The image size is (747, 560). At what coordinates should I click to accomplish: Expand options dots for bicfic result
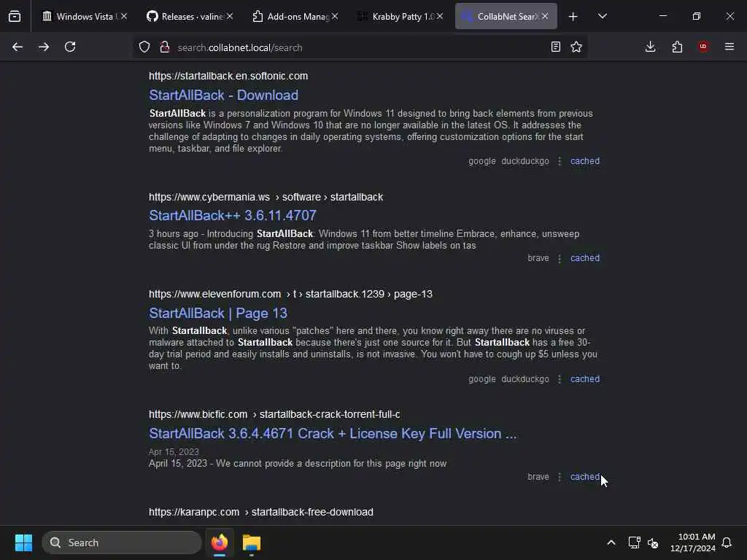pos(560,477)
